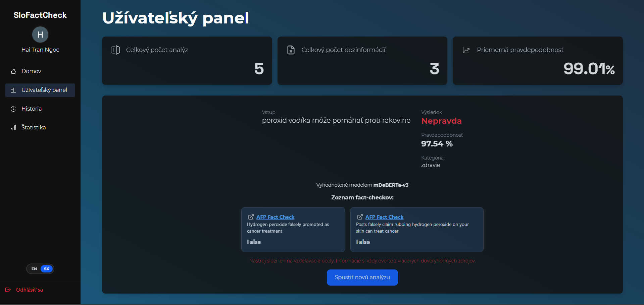
Task: Click the category value zdravie
Action: point(431,165)
